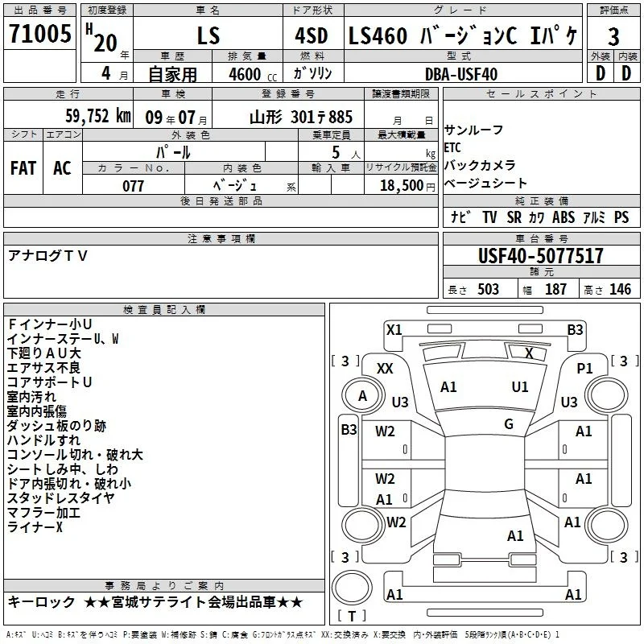Click the chassis number USF40-5077517
This screenshot has width=644, height=644.
coord(541,255)
